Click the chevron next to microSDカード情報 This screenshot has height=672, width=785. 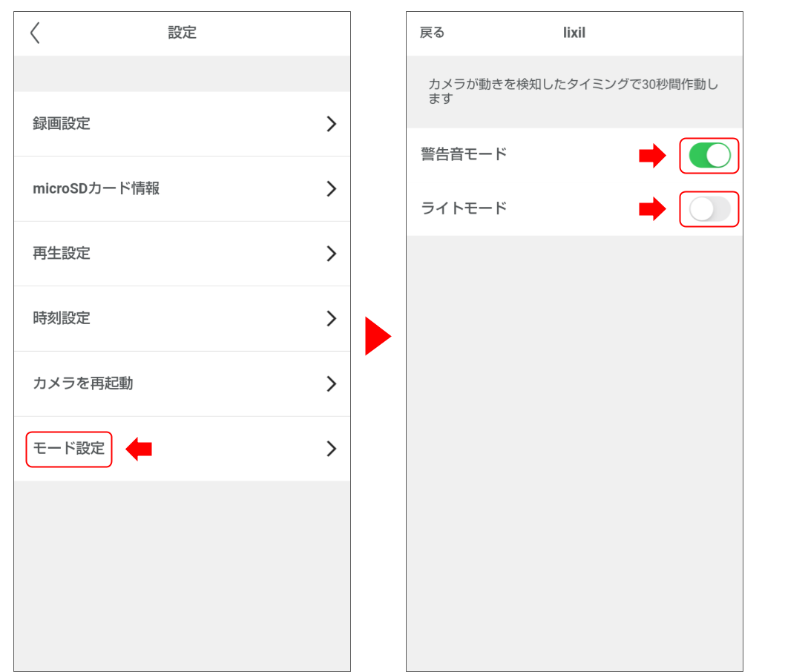click(331, 188)
